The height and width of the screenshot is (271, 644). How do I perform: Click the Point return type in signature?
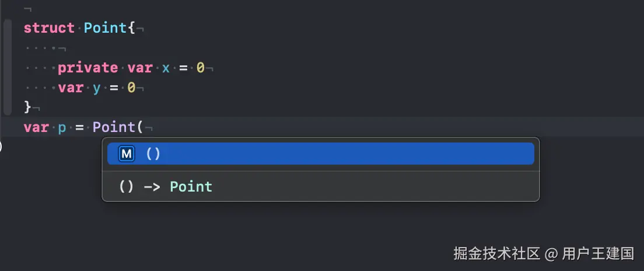[x=191, y=187]
